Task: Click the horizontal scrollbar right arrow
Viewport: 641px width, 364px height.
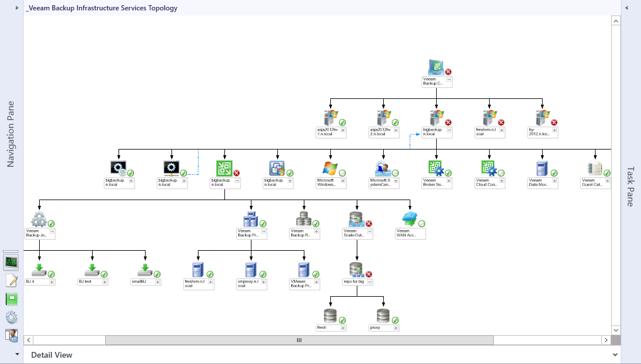Action: coord(606,340)
